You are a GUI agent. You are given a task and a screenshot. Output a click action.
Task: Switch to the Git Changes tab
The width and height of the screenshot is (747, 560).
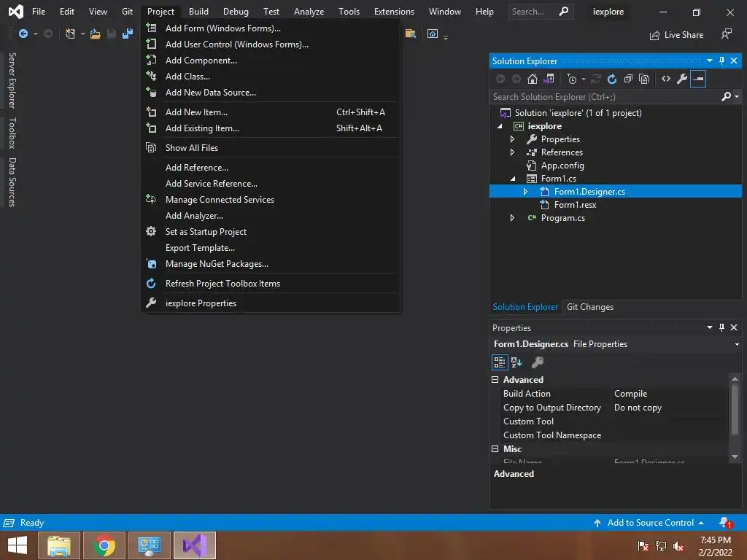(589, 307)
